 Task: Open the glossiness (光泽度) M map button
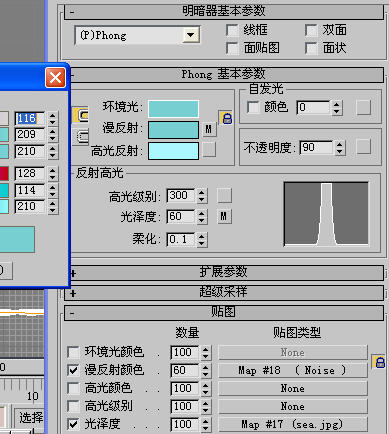[x=224, y=216]
